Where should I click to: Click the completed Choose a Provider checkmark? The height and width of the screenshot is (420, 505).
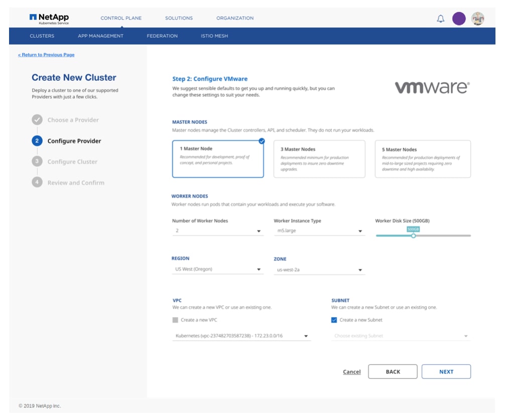37,120
